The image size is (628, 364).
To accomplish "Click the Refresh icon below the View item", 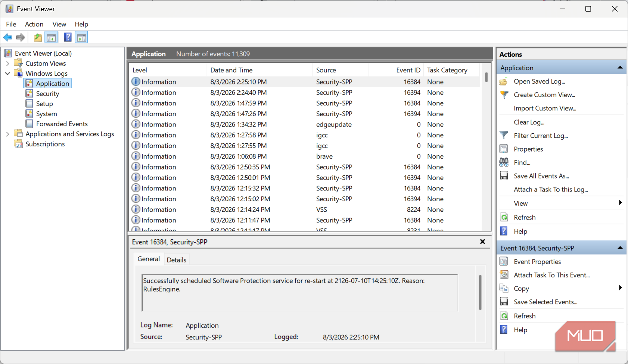I will coord(504,217).
